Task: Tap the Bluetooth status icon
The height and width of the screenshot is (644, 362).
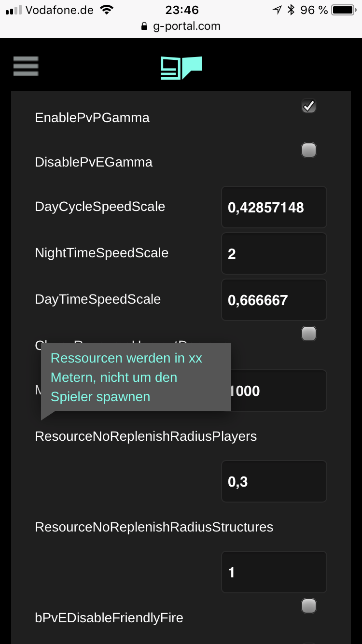Action: tap(291, 10)
